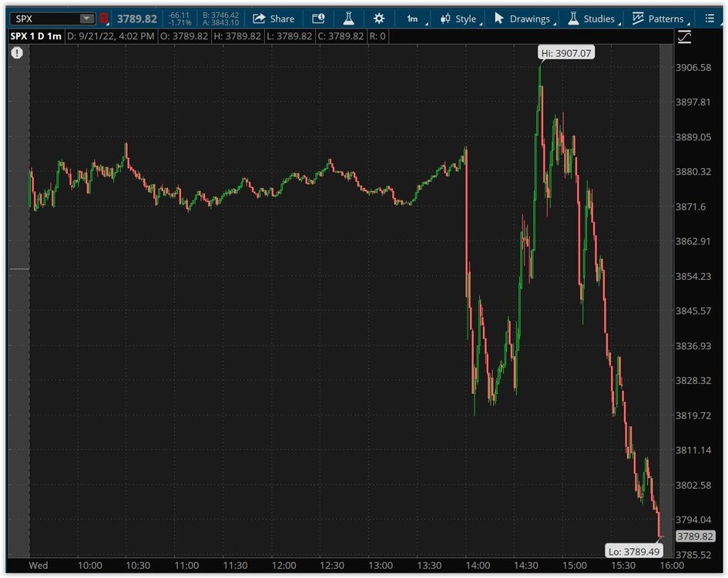The image size is (728, 578).
Task: Click the exclamation alert icon on chart
Action: [18, 52]
